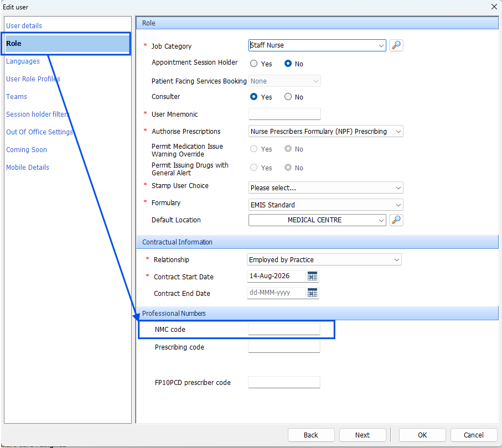The image size is (502, 448).
Task: Click the FP10PCD prescriber code field
Action: (x=284, y=382)
